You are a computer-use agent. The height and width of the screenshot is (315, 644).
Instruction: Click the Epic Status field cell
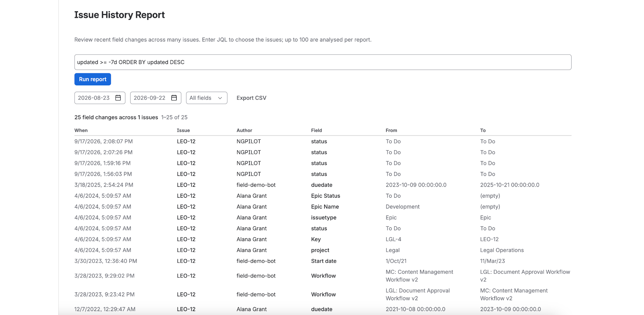click(325, 196)
